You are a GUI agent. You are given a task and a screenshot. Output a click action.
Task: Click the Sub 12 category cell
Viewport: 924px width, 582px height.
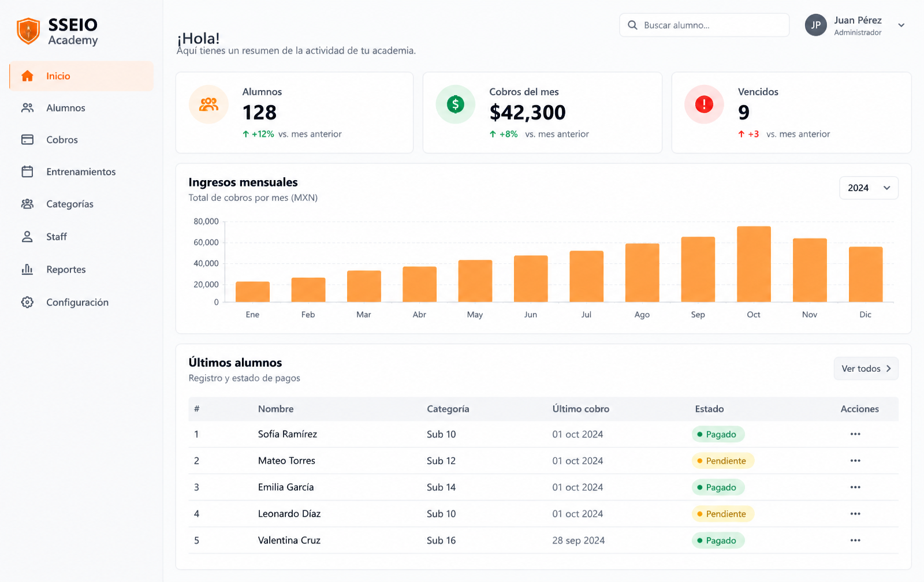441,461
